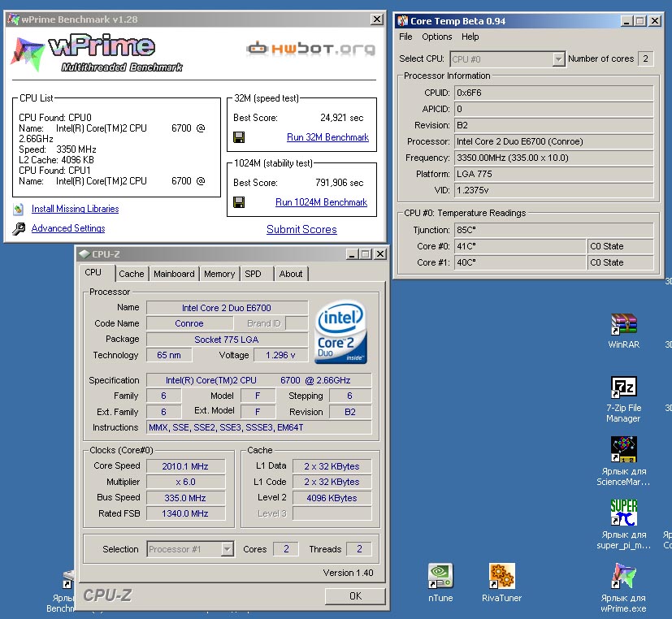This screenshot has height=619, width=672.
Task: Click the wrench icon beside Advanced Settings
Action: click(19, 229)
